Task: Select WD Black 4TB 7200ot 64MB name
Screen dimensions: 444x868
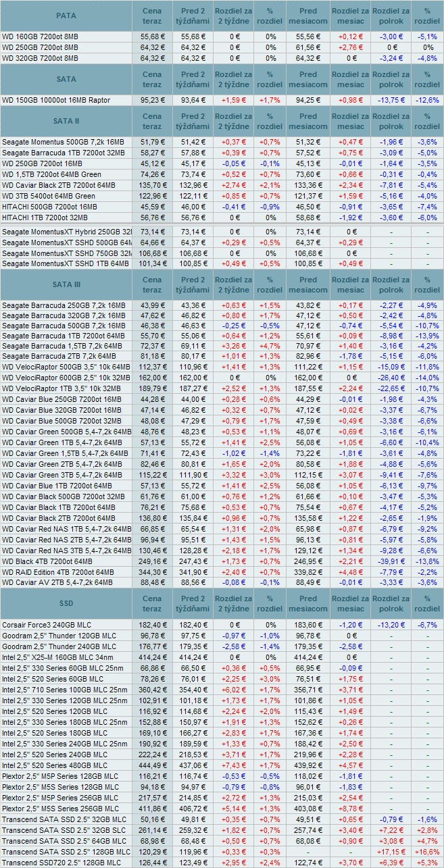Action: click(x=48, y=562)
